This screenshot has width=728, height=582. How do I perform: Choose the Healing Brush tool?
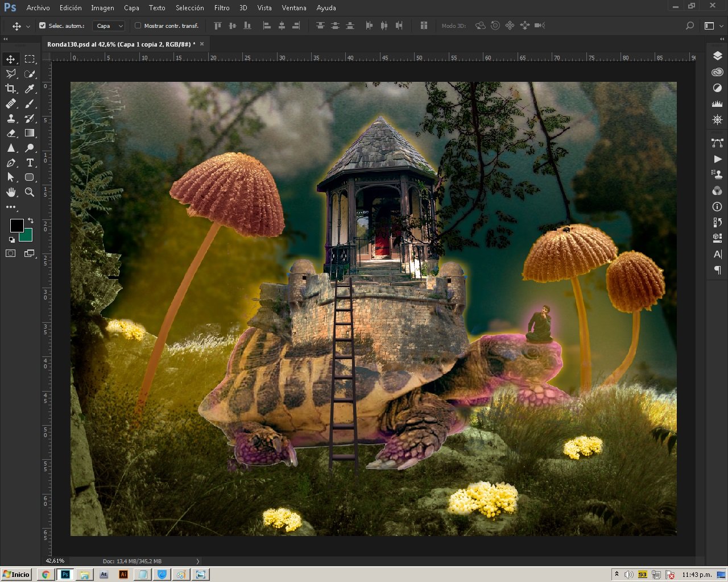[11, 103]
